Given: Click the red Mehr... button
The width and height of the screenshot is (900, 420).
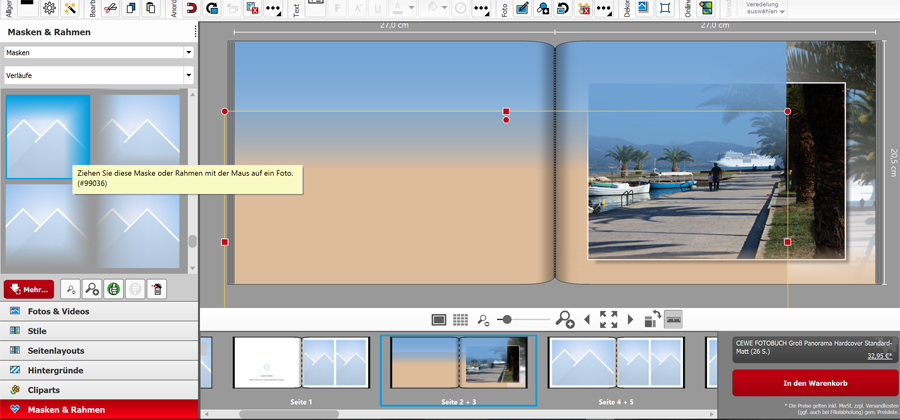Looking at the screenshot, I should click(x=28, y=289).
